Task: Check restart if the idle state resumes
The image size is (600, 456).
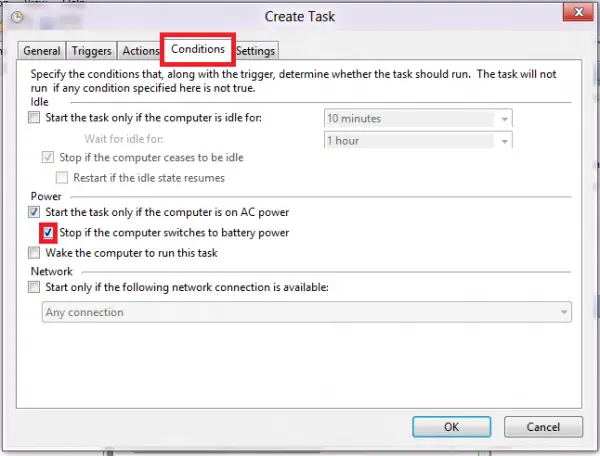Action: pyautogui.click(x=62, y=177)
